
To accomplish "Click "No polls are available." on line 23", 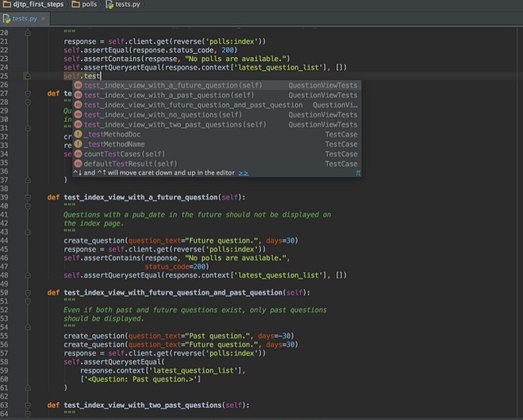I will point(235,59).
